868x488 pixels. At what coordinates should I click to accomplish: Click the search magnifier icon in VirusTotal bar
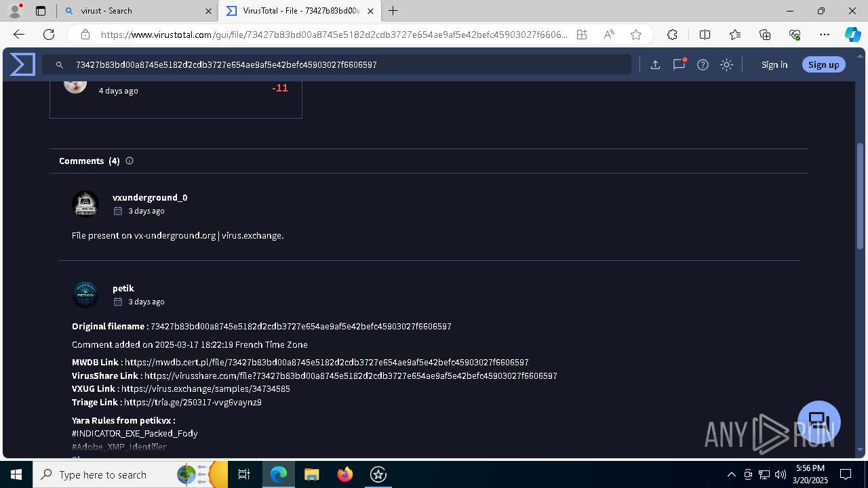(60, 65)
